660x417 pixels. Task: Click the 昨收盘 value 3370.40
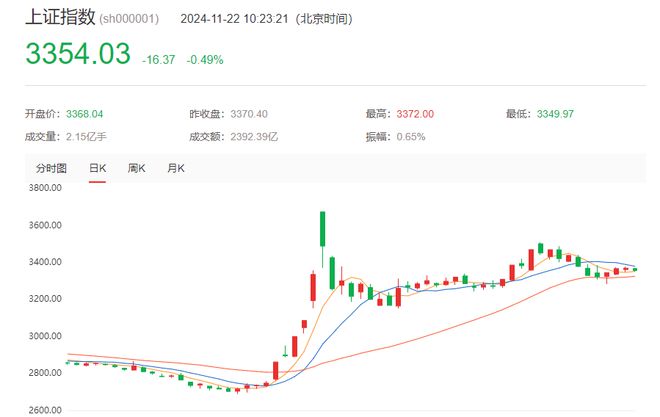(x=249, y=114)
